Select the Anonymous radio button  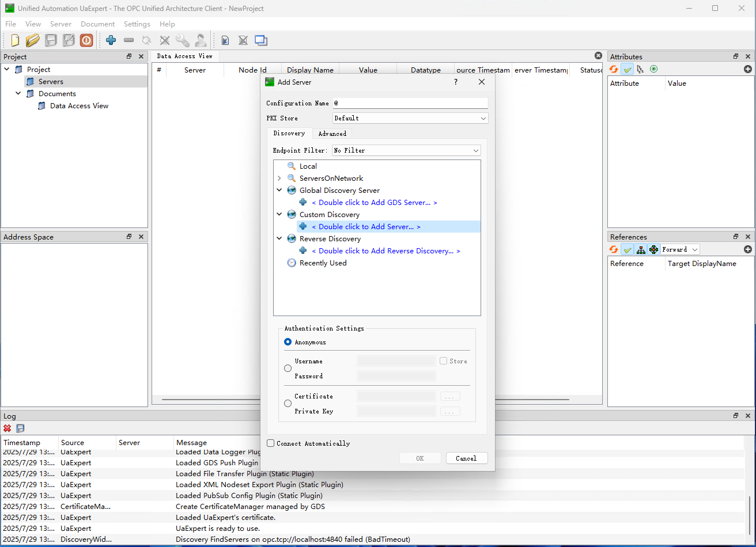pos(288,342)
